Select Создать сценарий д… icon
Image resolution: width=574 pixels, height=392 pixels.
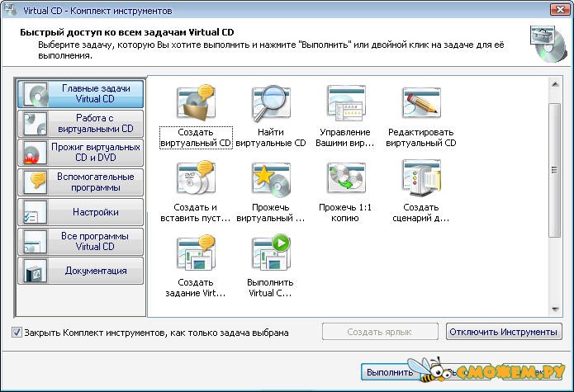pyautogui.click(x=421, y=178)
